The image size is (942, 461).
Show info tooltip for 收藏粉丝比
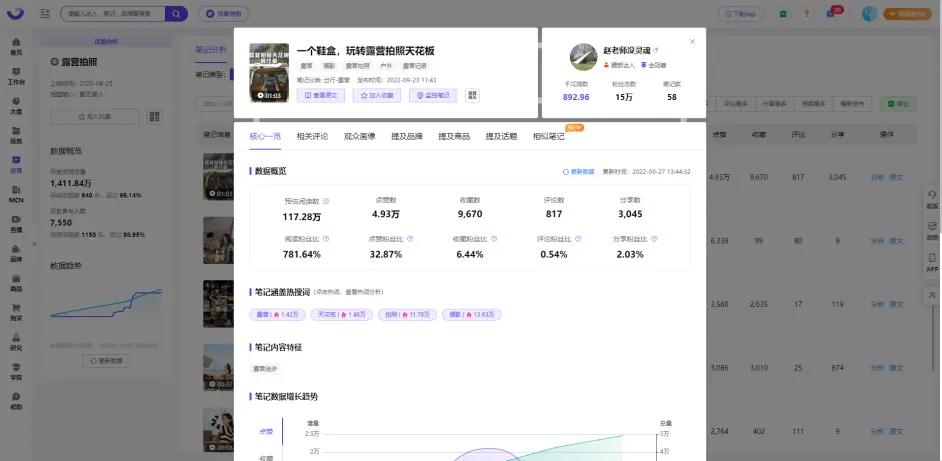(494, 239)
